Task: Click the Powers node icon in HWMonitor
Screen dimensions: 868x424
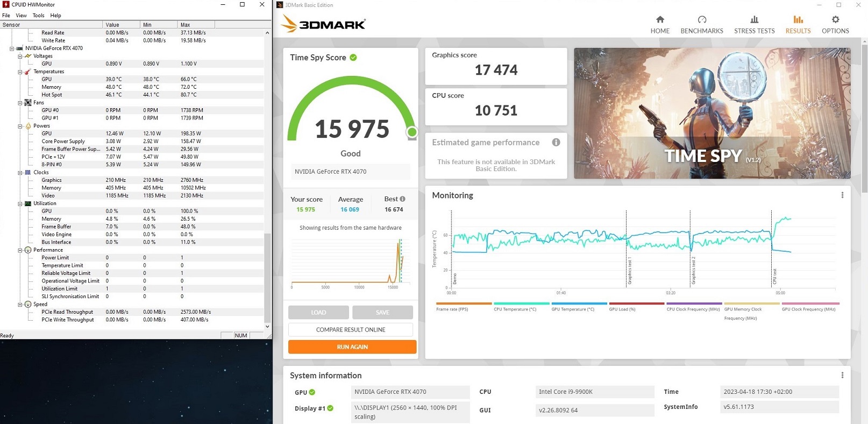Action: click(28, 126)
